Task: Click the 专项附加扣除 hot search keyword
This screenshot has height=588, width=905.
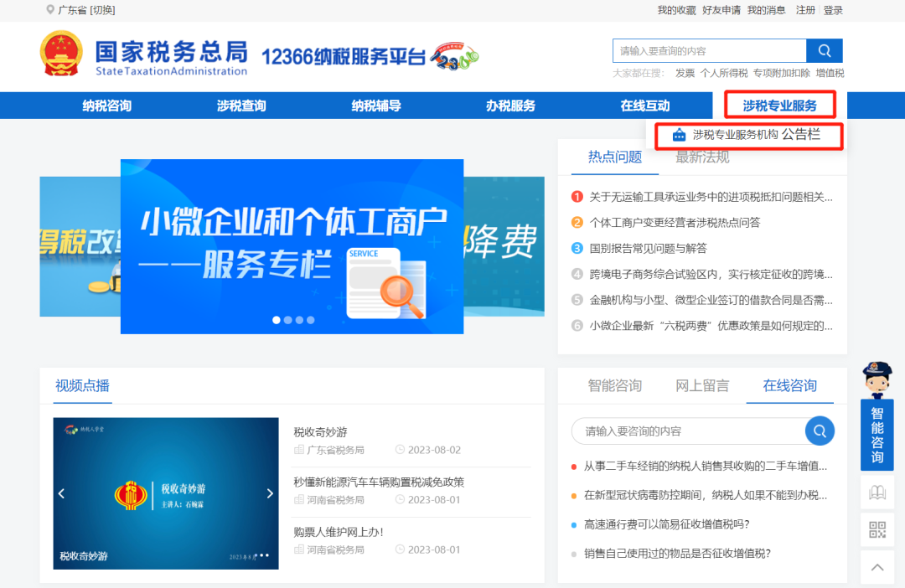Action: click(x=782, y=73)
